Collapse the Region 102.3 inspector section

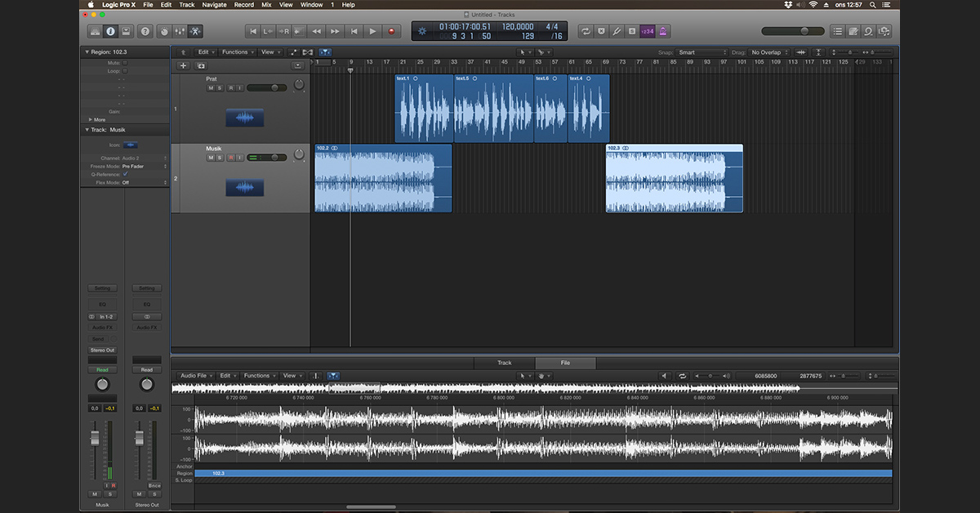point(87,51)
